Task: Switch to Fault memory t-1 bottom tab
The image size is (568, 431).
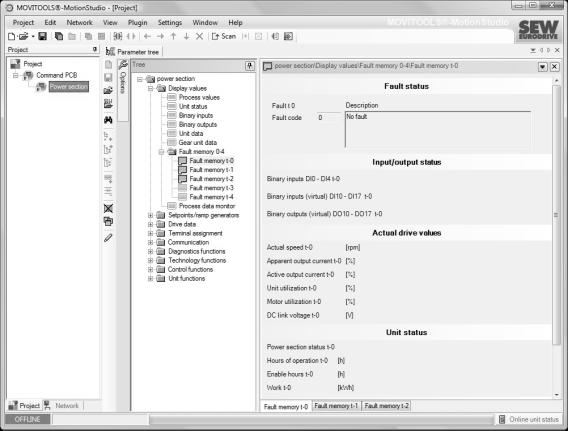Action: click(336, 406)
